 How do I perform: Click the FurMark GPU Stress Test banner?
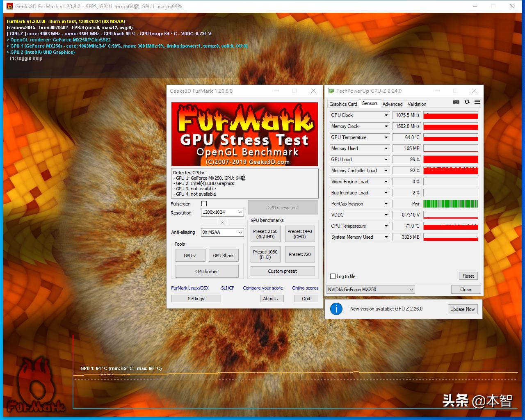tap(244, 134)
